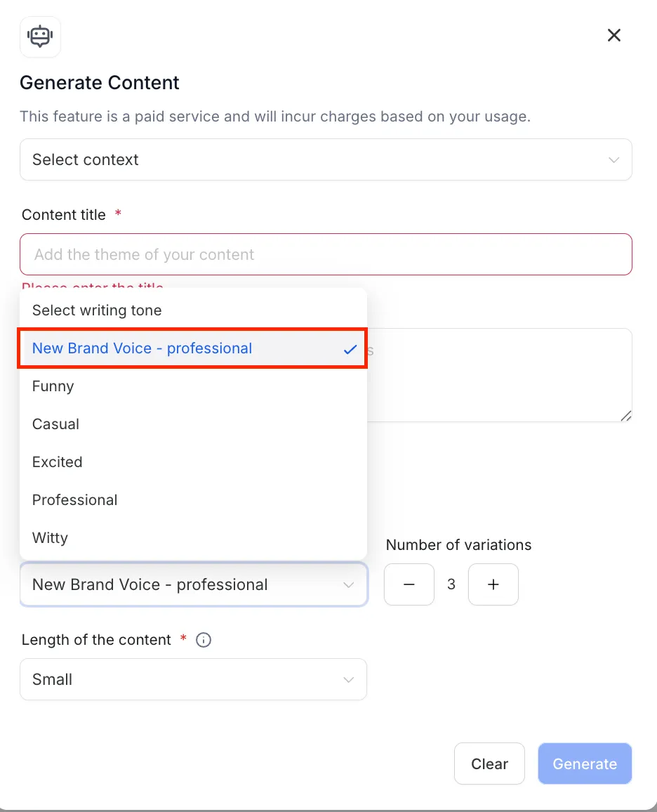Click the info icon beside Length of content
The height and width of the screenshot is (812, 657).
point(204,640)
